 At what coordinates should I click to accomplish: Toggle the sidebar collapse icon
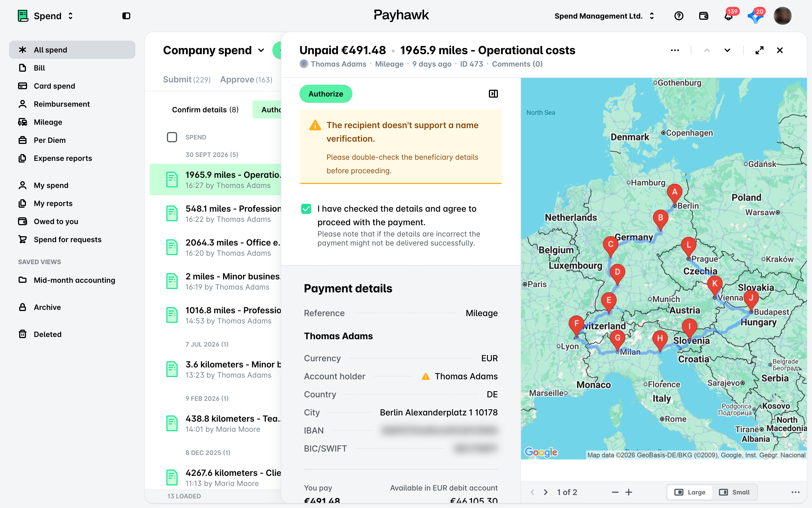[x=126, y=16]
